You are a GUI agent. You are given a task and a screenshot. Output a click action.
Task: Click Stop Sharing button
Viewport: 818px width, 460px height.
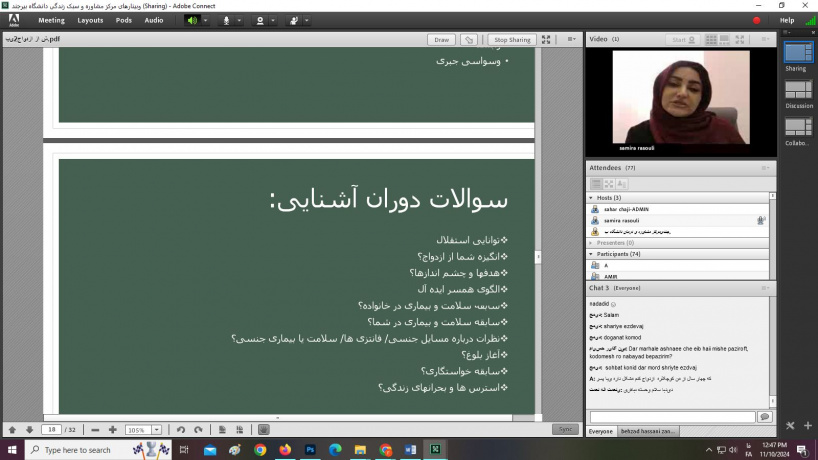[x=512, y=40]
